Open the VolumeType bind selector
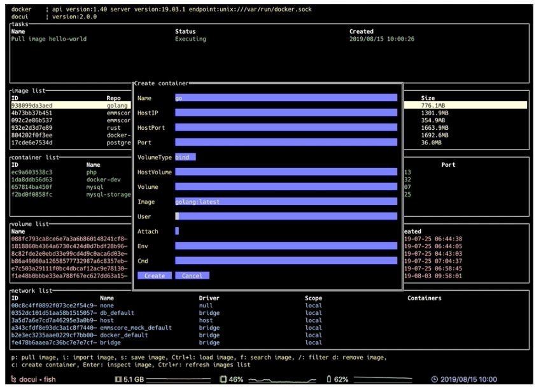 coord(185,157)
